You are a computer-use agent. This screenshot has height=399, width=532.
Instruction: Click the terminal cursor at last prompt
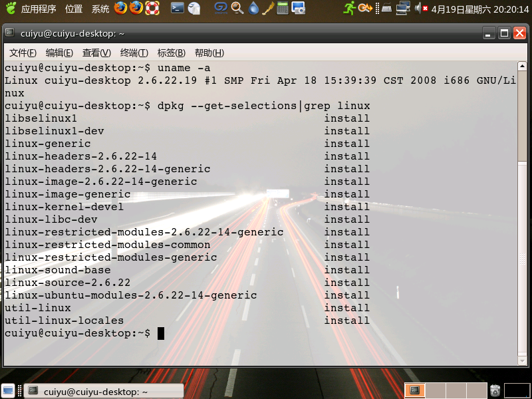pyautogui.click(x=161, y=333)
